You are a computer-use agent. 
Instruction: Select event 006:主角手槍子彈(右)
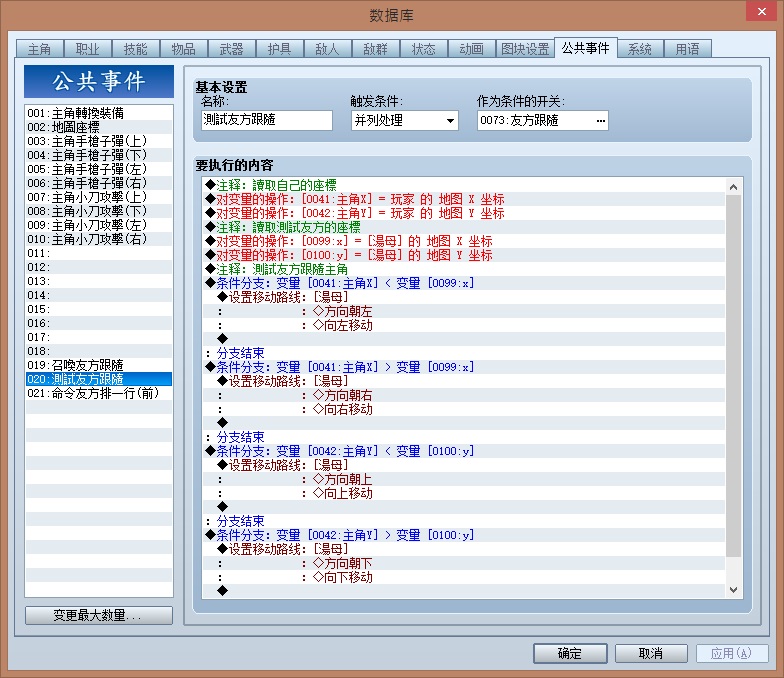(98, 183)
